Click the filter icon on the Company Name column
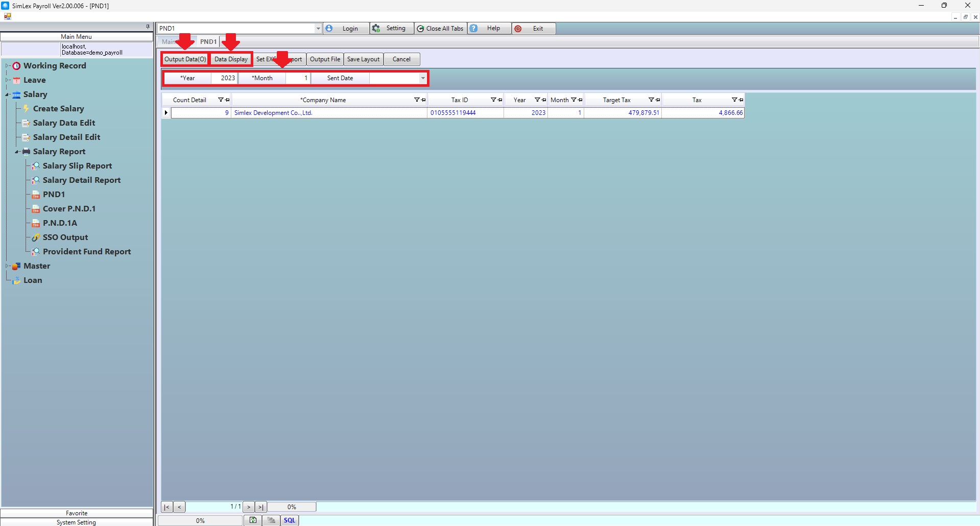Viewport: 980px width, 526px height. click(417, 100)
